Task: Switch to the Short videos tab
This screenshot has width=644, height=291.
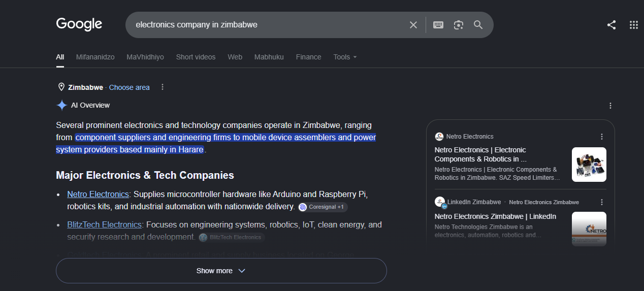Action: (x=196, y=57)
